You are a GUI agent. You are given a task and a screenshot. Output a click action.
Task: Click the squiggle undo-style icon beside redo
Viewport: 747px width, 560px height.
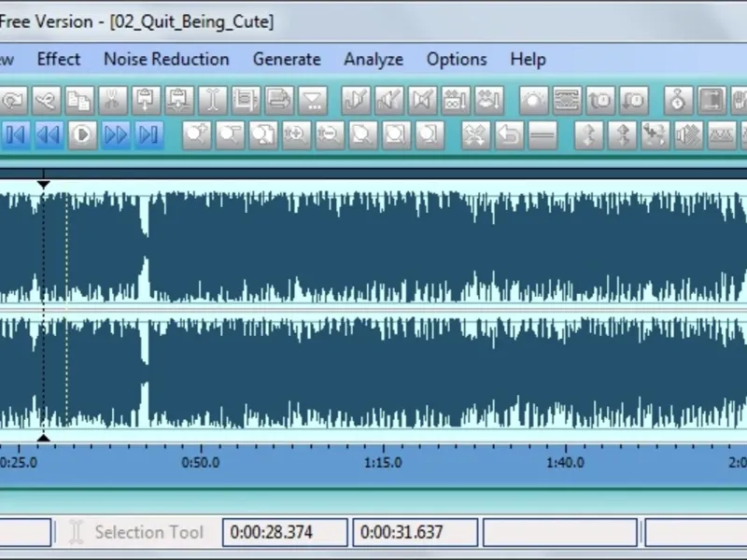click(x=46, y=101)
